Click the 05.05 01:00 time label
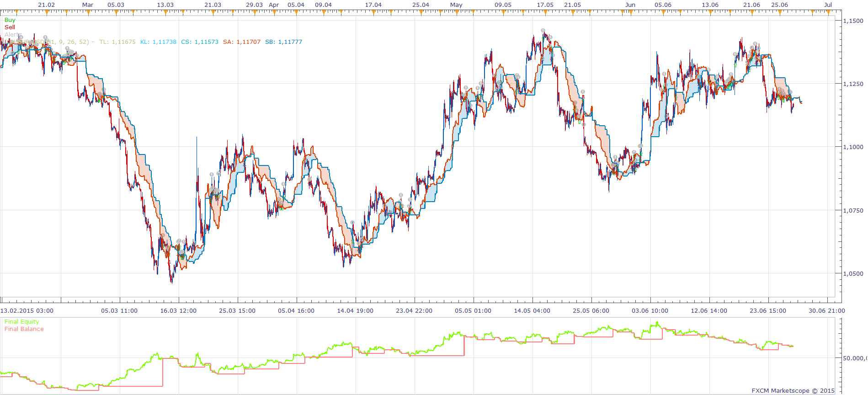 (473, 311)
